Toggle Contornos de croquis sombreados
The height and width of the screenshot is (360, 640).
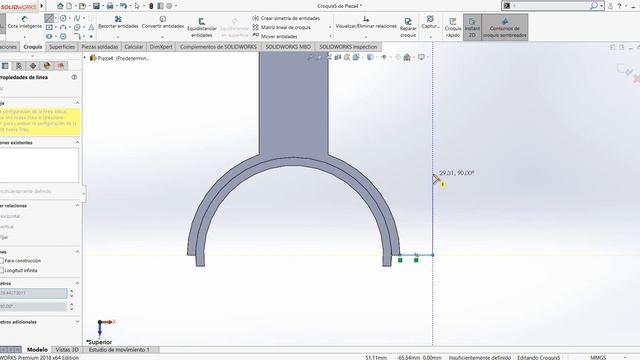(x=505, y=27)
